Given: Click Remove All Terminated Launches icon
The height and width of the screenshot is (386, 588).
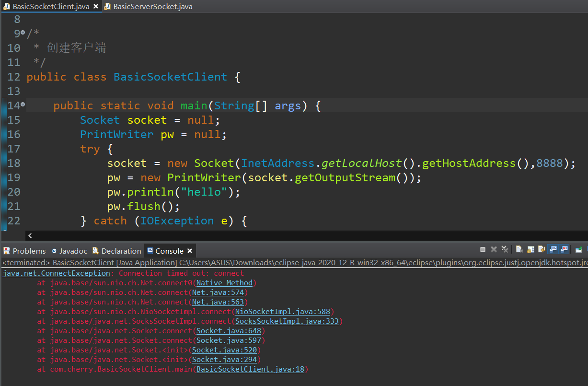Looking at the screenshot, I should tap(505, 249).
